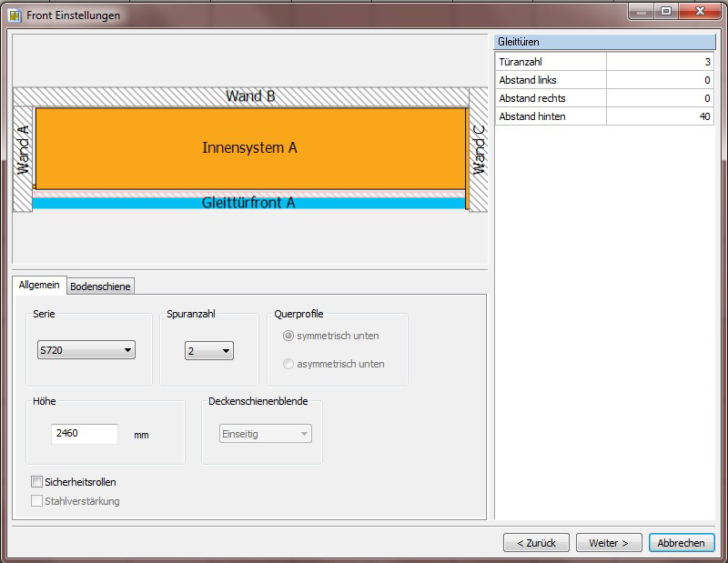The width and height of the screenshot is (728, 563).
Task: Click the Zurück button
Action: coord(534,542)
